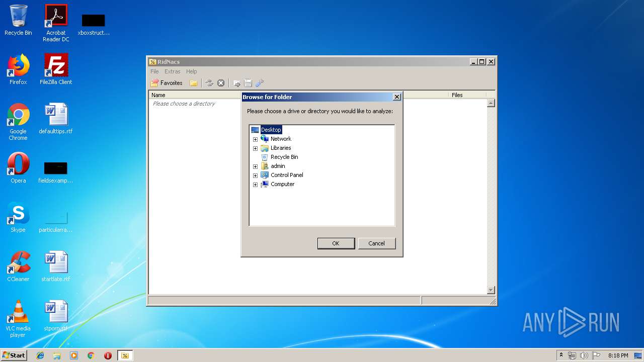Select Recycle Bin in the folder tree
Viewport: 644px width, 362px height.
pos(284,157)
